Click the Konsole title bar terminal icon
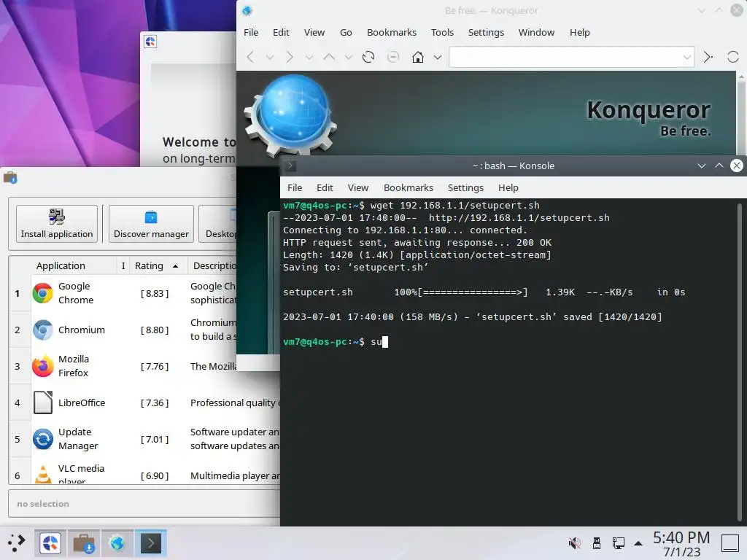The image size is (747, 560). tap(290, 166)
